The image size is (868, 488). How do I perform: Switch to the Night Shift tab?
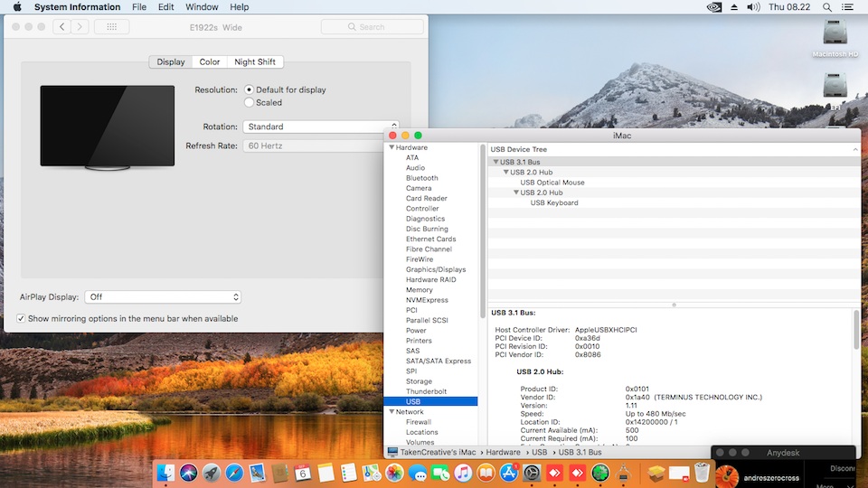coord(256,62)
